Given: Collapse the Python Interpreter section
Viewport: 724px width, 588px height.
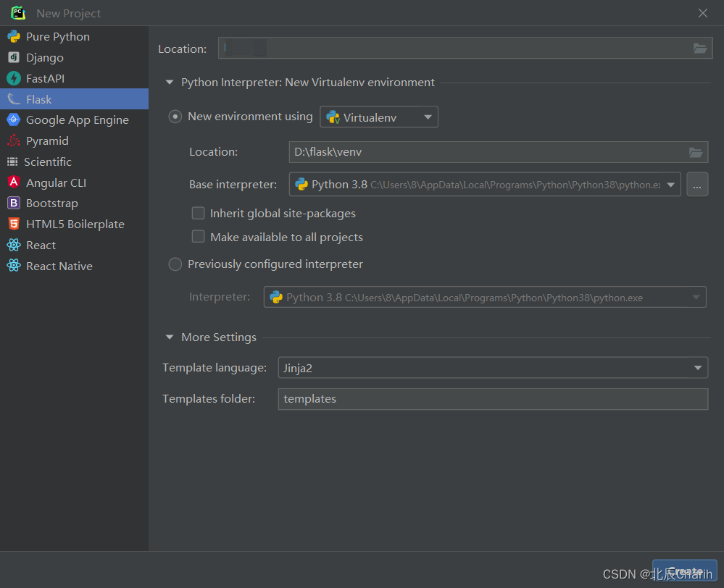Looking at the screenshot, I should click(170, 82).
